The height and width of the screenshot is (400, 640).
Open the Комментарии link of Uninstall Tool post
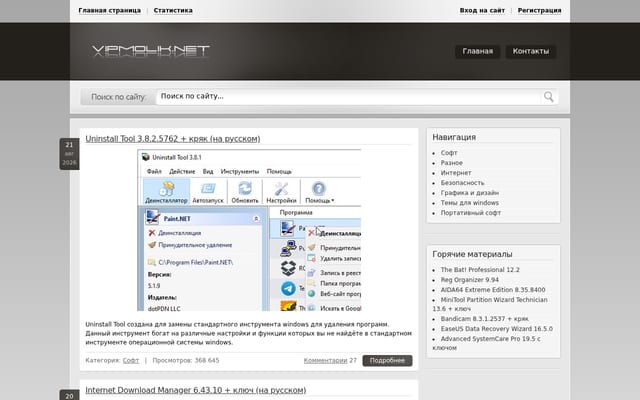click(x=325, y=360)
